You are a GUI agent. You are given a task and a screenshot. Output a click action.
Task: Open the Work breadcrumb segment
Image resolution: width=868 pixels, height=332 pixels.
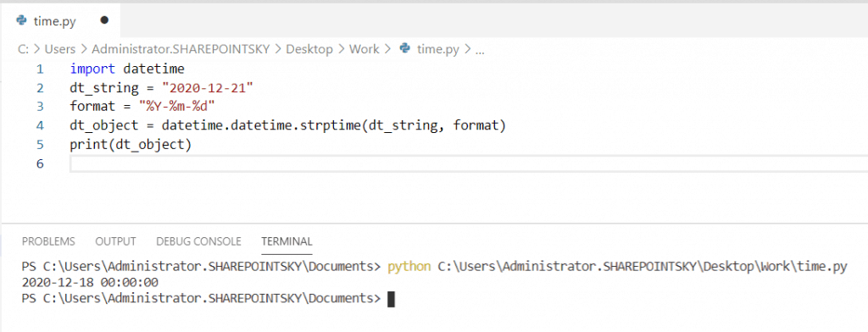(364, 49)
